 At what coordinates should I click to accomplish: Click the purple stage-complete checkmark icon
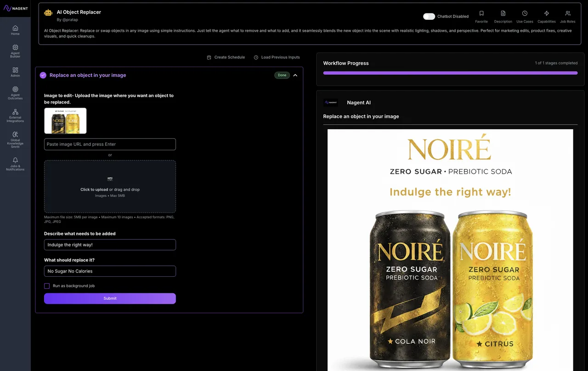pyautogui.click(x=43, y=75)
